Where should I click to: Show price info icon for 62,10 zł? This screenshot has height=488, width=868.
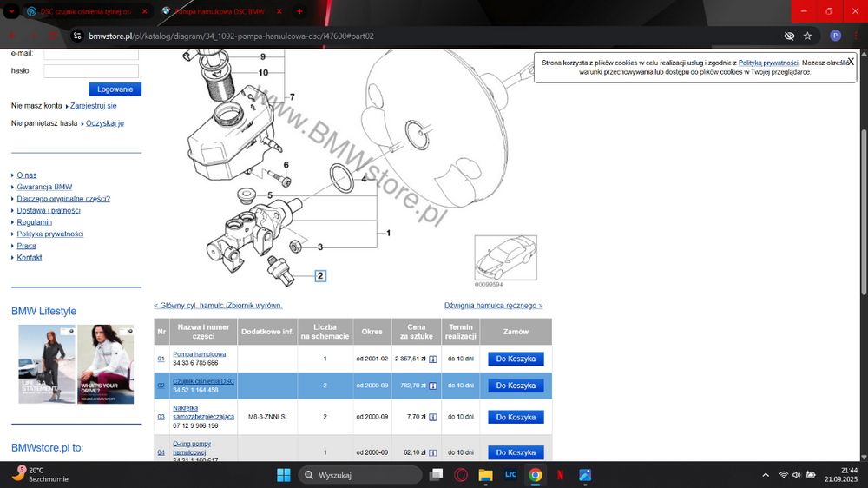[x=433, y=452]
